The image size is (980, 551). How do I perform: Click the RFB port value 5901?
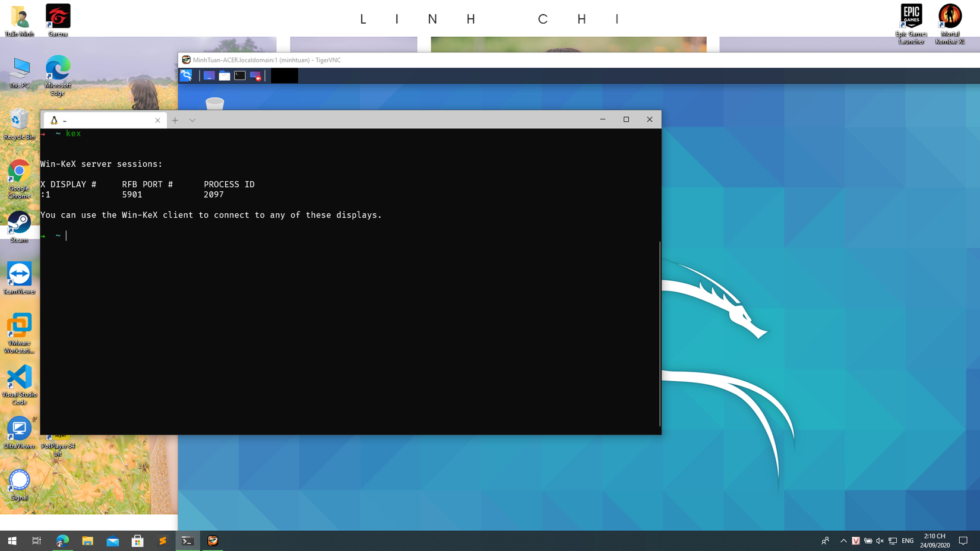[x=132, y=195]
